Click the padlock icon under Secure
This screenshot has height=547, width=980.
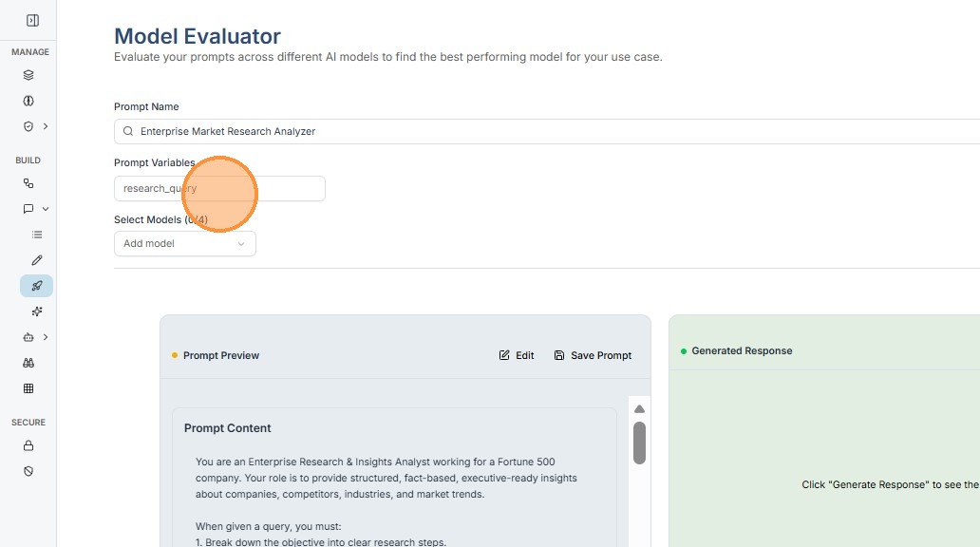point(28,445)
